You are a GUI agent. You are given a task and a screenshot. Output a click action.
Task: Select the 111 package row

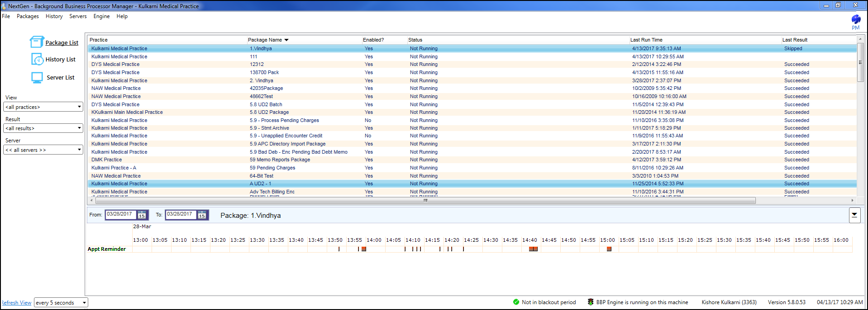[x=472, y=56]
